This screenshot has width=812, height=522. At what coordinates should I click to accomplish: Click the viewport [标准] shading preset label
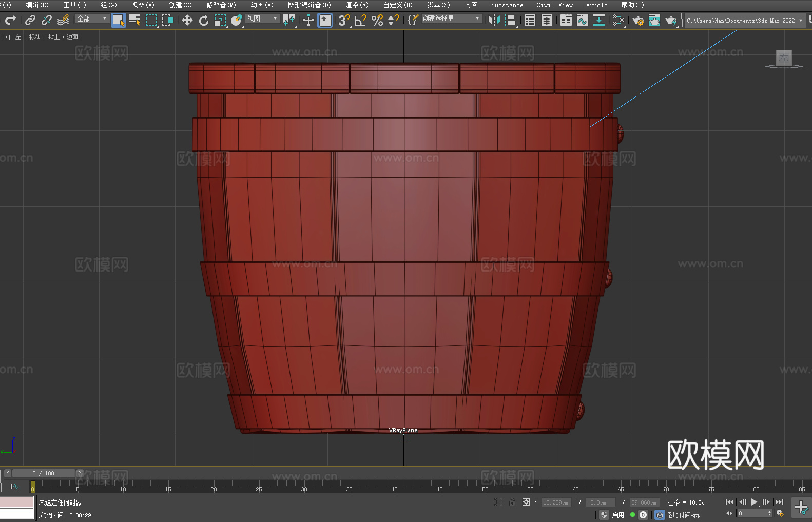pos(35,37)
